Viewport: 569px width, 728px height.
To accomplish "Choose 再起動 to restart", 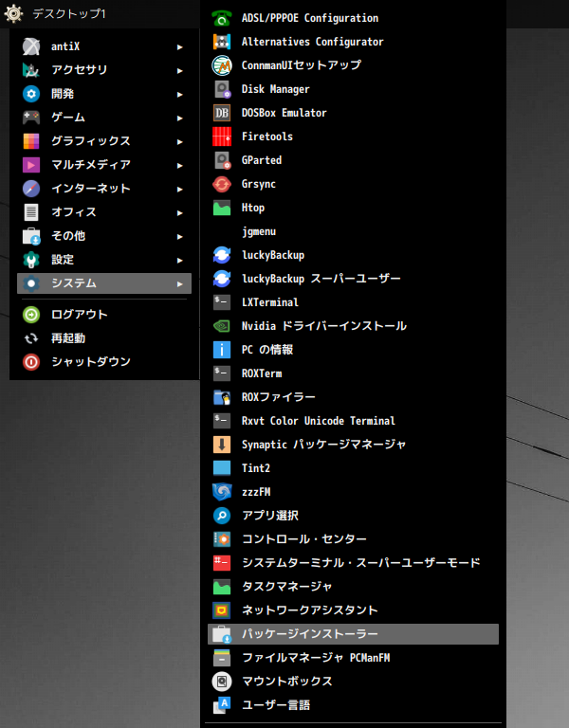I will tap(104, 338).
